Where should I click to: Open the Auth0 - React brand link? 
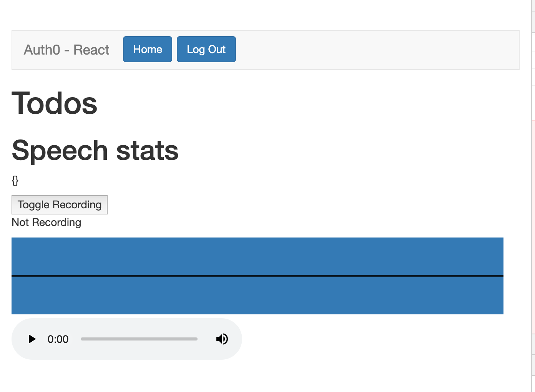coord(66,50)
